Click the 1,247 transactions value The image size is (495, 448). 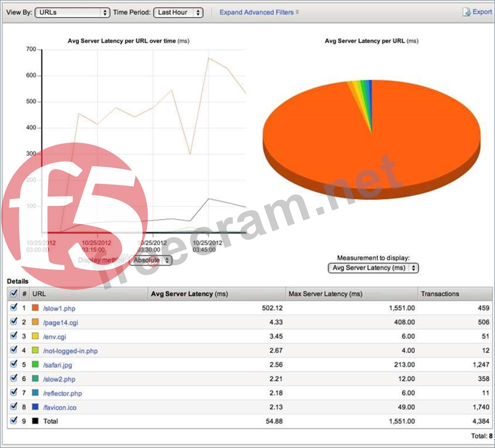click(x=481, y=364)
